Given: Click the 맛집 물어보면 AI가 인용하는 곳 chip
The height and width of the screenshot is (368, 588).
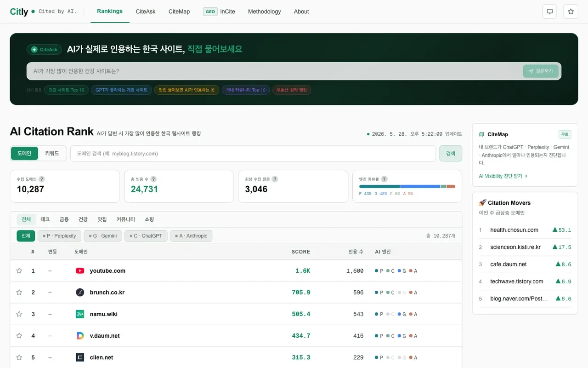Looking at the screenshot, I should point(187,90).
